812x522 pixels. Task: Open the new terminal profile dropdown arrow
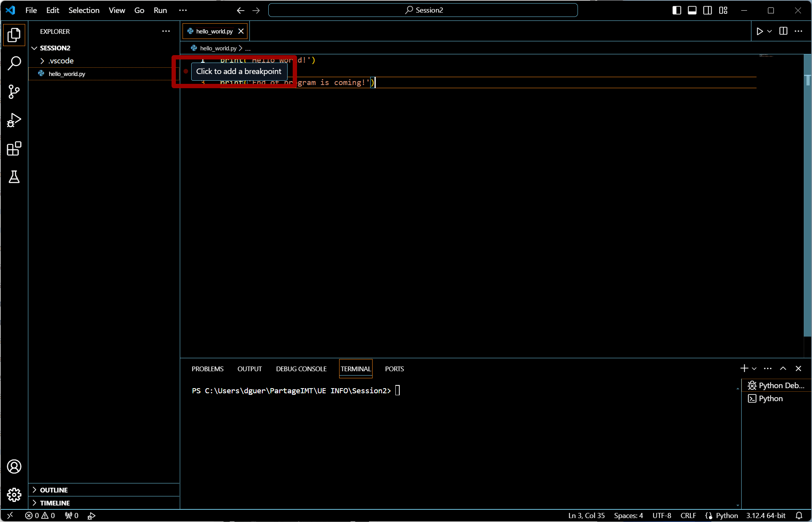[754, 369]
